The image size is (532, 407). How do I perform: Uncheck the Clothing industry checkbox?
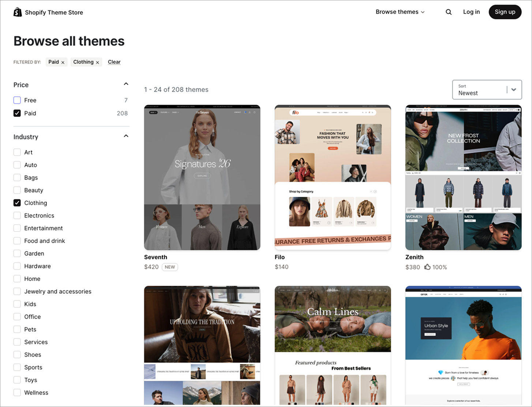17,203
